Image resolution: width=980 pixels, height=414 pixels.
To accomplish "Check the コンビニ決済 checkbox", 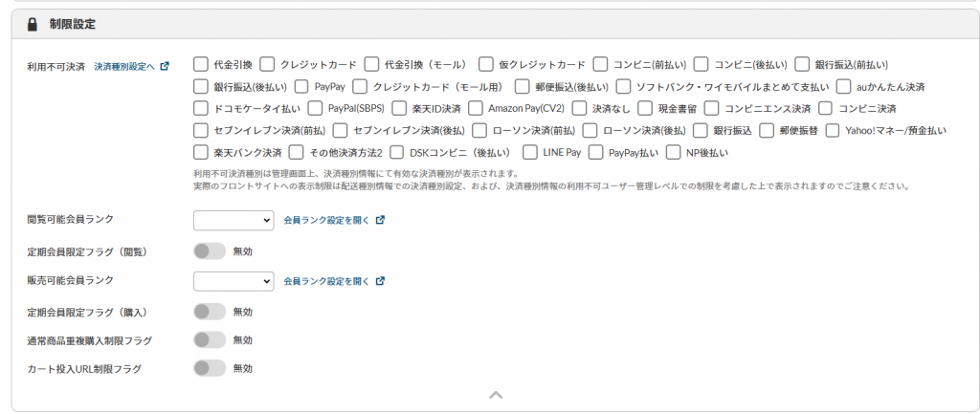I will coord(825,109).
